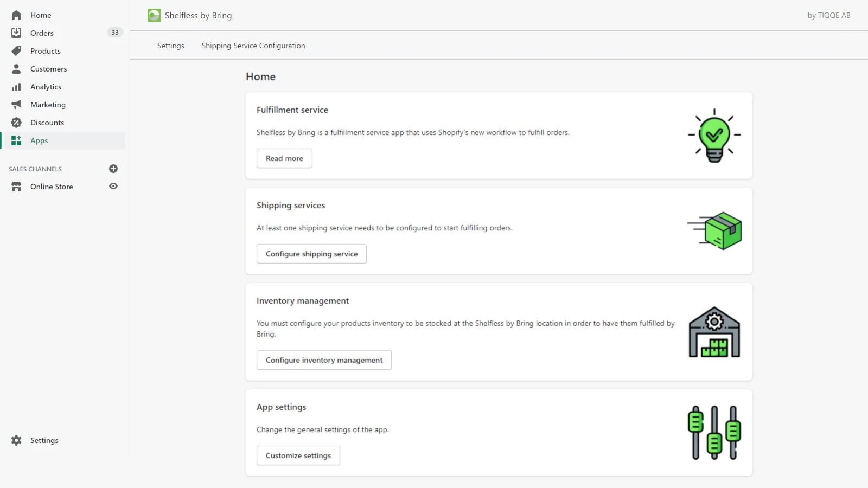
Task: Click the Marketing megaphone icon
Action: coord(16,105)
